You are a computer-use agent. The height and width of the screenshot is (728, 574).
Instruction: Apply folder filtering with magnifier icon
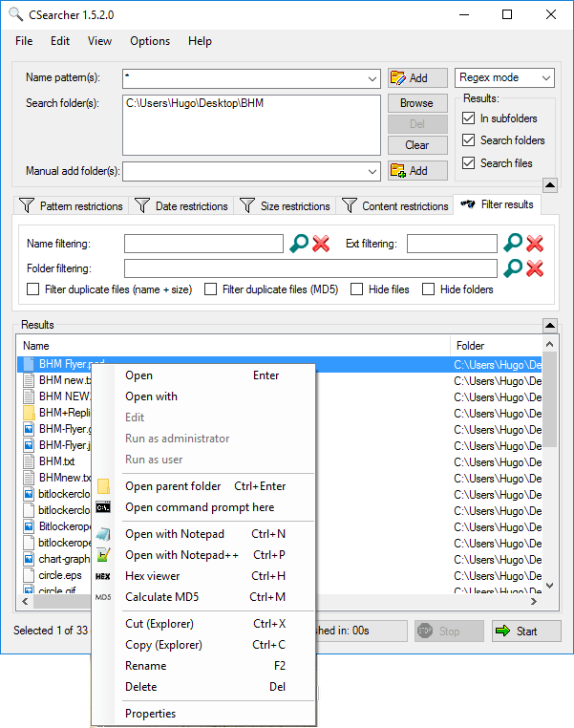pos(513,268)
